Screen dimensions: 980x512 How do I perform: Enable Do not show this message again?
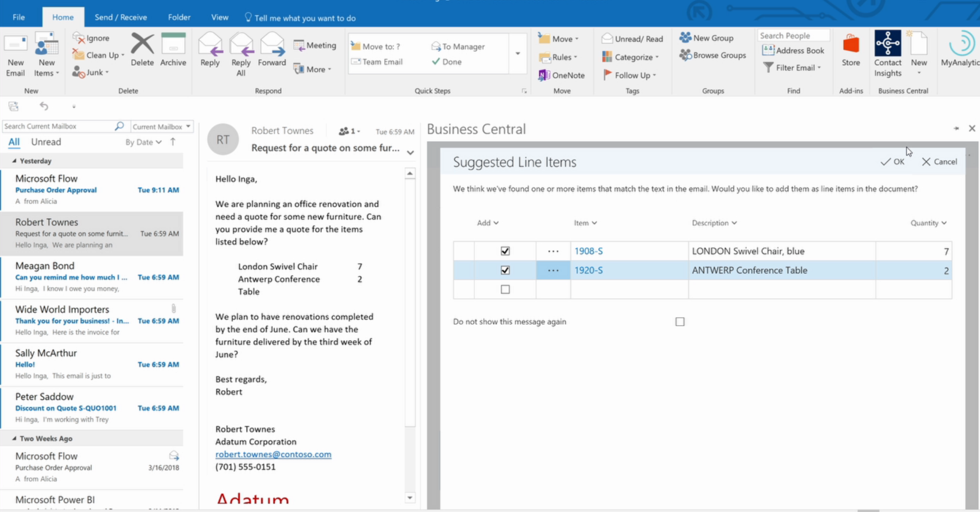point(680,322)
